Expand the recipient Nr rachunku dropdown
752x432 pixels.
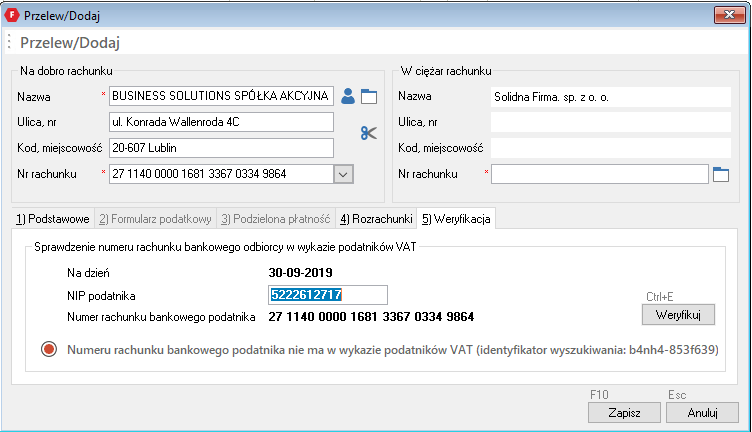click(x=343, y=174)
